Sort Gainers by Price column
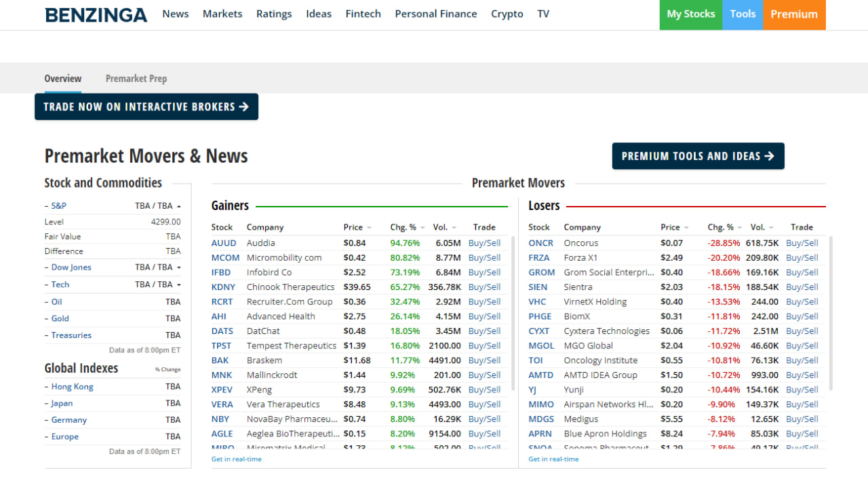868x498 pixels. tap(357, 228)
